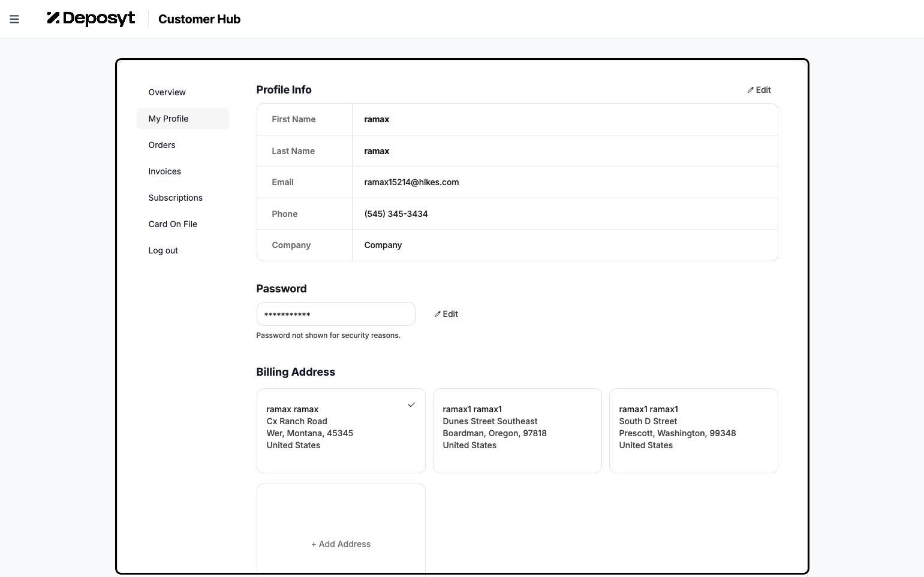Click the First Name label
924x577 pixels.
tap(294, 119)
